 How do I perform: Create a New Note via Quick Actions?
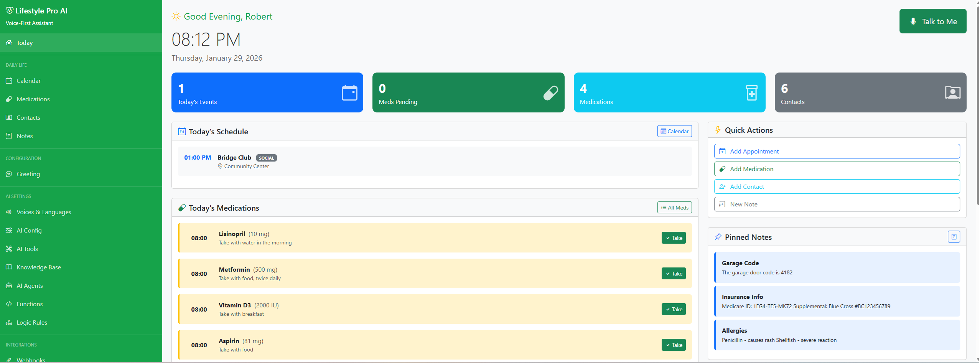click(837, 204)
